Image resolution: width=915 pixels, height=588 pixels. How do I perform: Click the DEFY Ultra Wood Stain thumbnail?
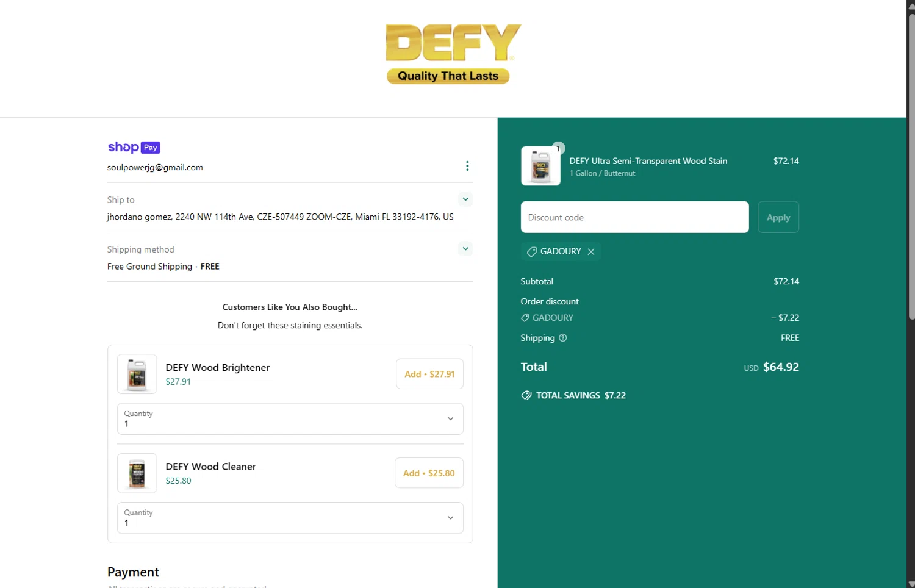tap(540, 166)
